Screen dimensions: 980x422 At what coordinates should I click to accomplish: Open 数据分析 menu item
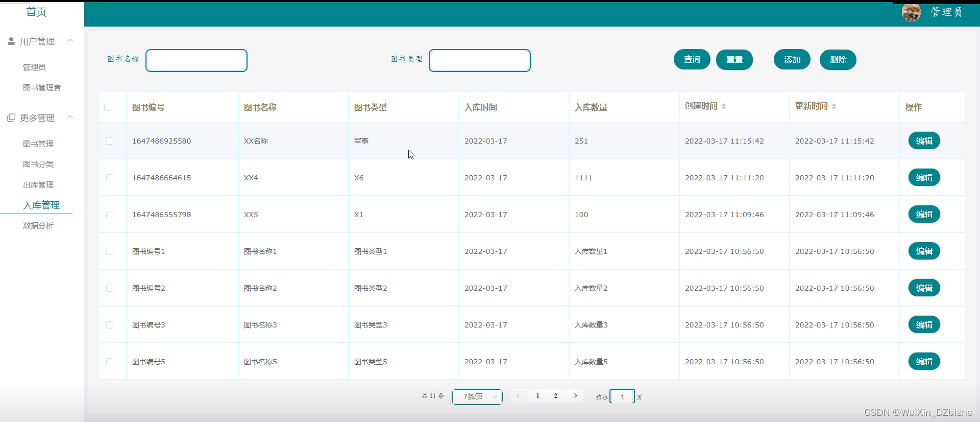(x=38, y=225)
